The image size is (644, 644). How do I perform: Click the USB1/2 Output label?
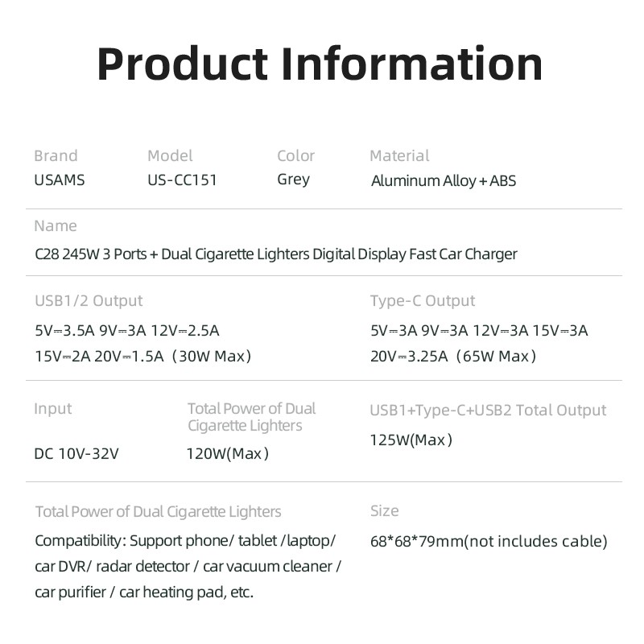pos(89,301)
